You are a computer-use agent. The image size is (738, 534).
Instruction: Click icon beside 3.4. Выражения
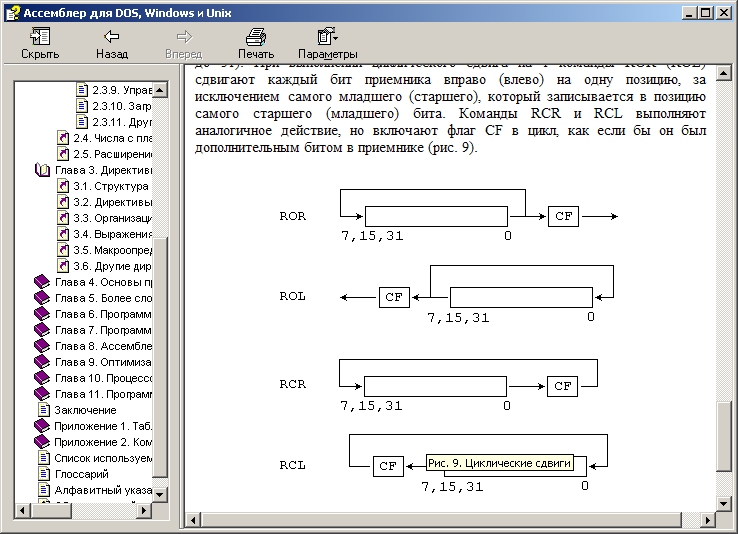(63, 234)
